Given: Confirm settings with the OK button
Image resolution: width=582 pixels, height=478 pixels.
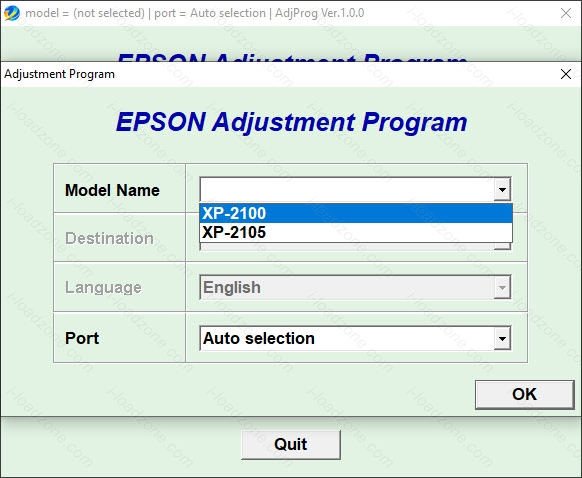Looking at the screenshot, I should click(524, 394).
